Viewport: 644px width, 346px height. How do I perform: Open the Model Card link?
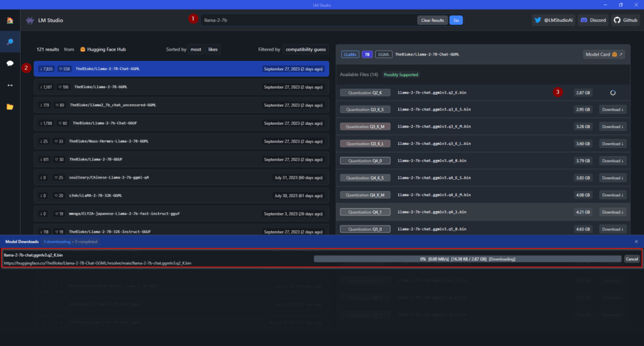pyautogui.click(x=603, y=54)
